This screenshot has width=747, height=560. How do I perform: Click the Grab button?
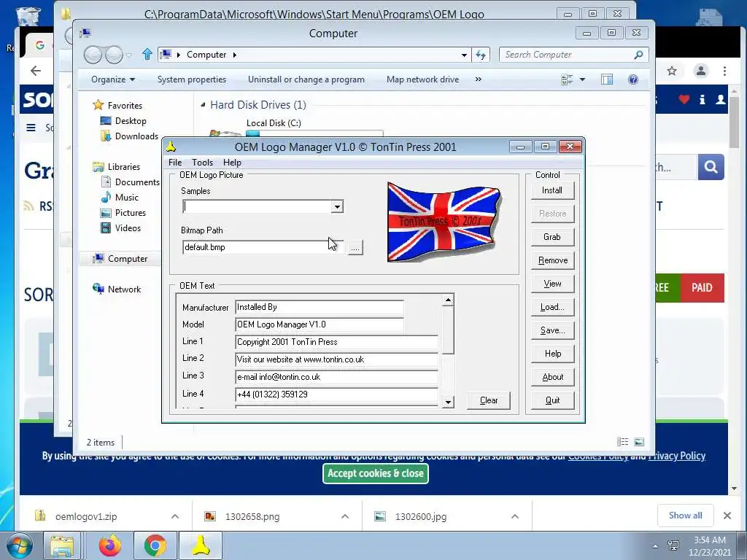(552, 237)
